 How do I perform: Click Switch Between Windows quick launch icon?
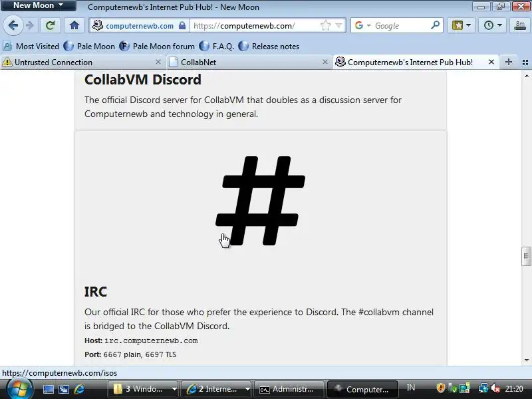64,389
